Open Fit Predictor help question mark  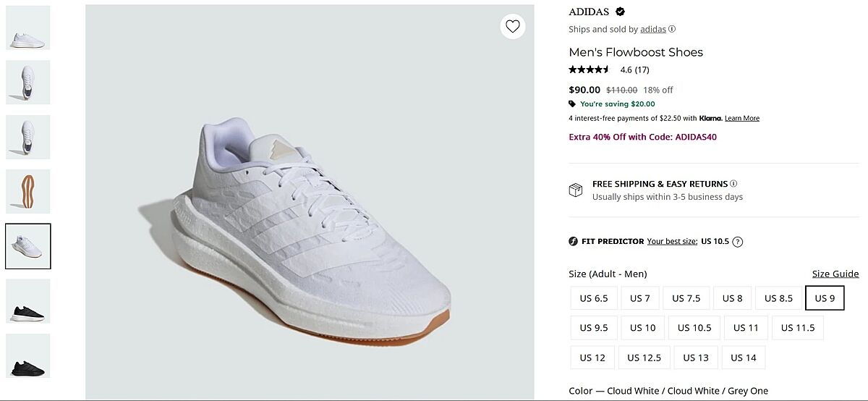click(738, 242)
